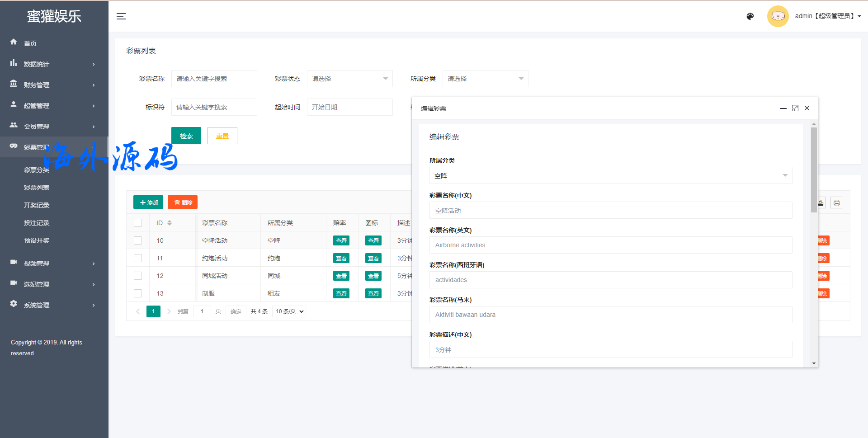The height and width of the screenshot is (438, 868).
Task: Tick the checkbox for row ID 12
Action: [x=138, y=276]
